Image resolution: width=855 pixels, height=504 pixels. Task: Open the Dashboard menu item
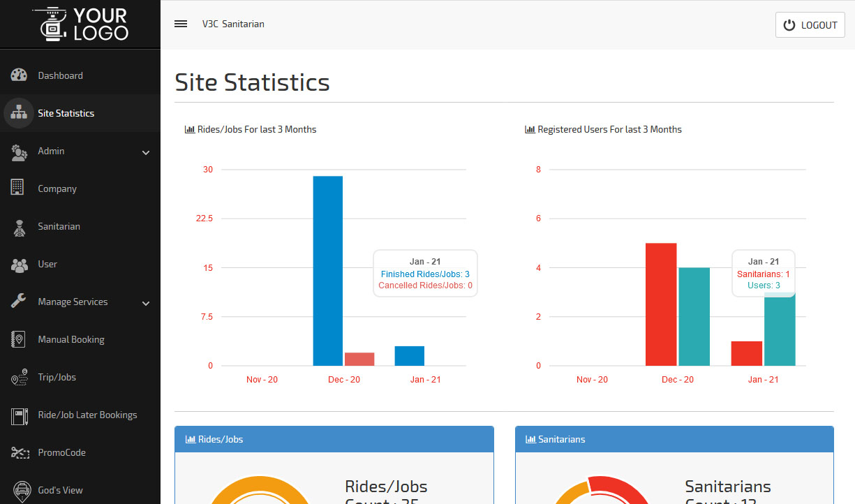pyautogui.click(x=80, y=75)
